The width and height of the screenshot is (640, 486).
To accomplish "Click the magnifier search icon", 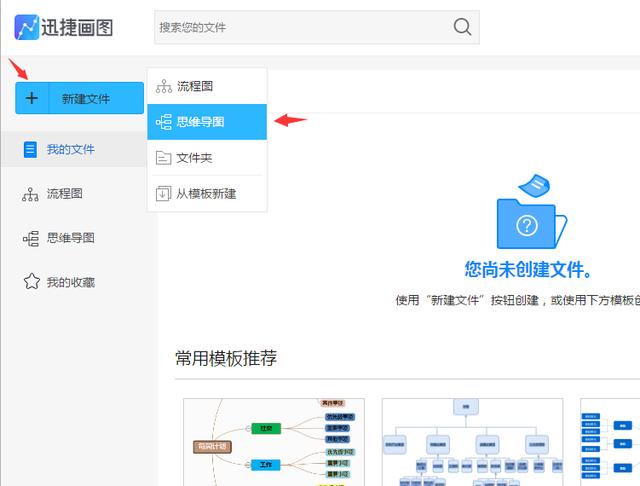I will pos(462,27).
